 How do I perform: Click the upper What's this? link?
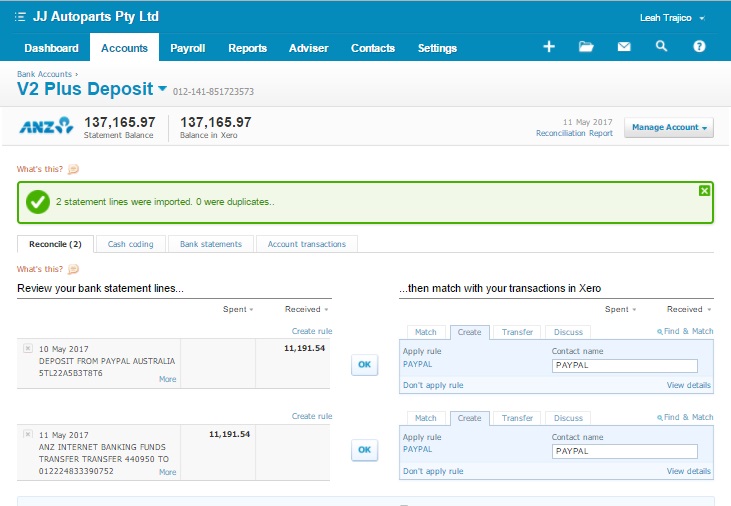pyautogui.click(x=40, y=169)
